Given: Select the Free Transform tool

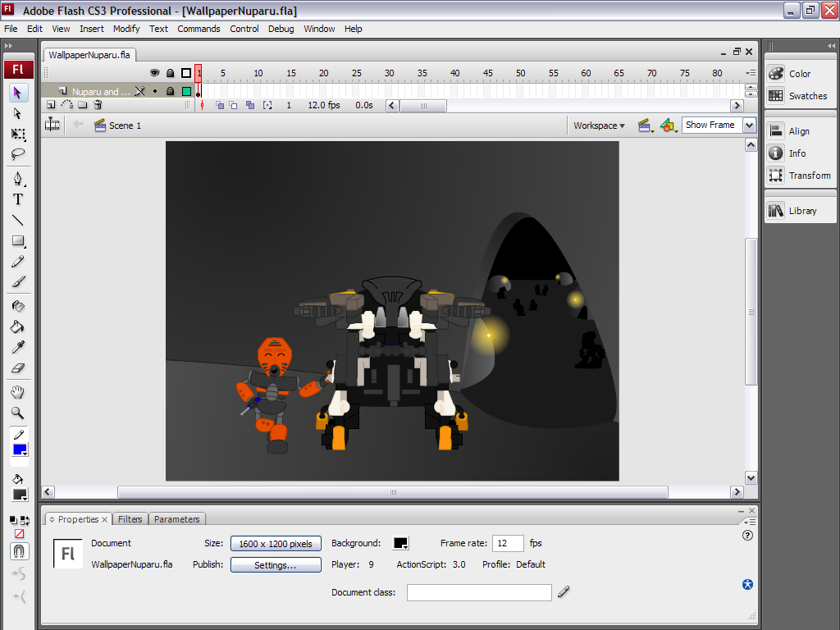Looking at the screenshot, I should 18,134.
